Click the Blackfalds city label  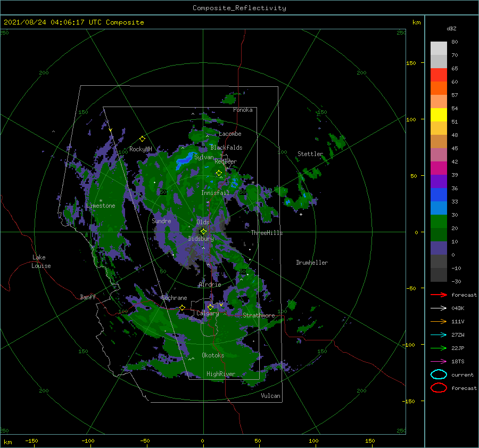(x=226, y=148)
